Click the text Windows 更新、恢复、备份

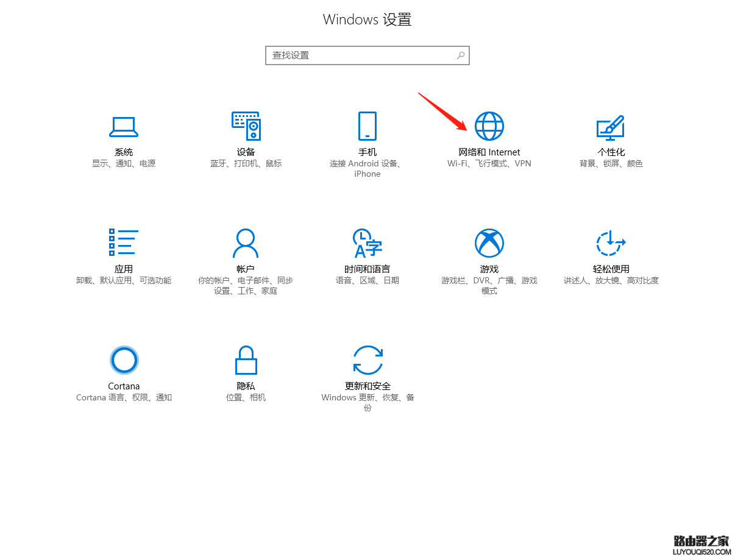click(367, 403)
